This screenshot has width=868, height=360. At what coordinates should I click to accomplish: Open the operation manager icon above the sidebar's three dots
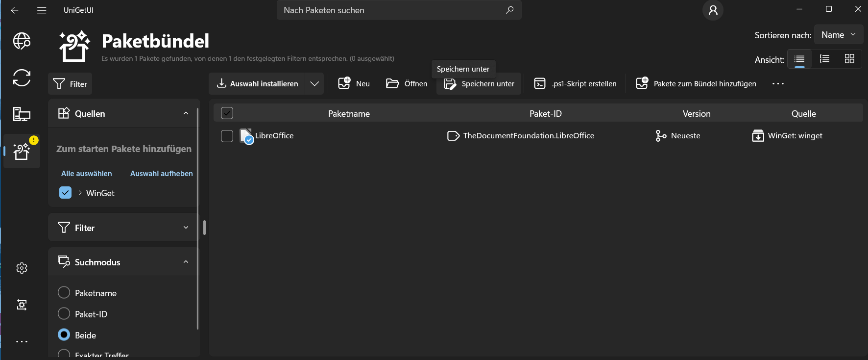[x=22, y=305]
